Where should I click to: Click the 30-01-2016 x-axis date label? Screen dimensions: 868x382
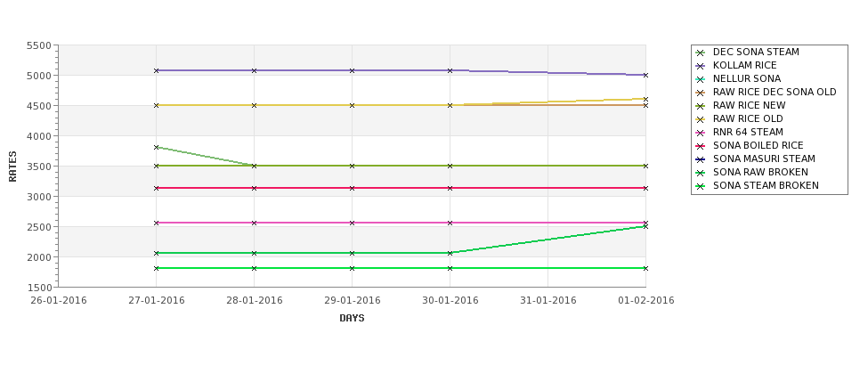tap(450, 300)
